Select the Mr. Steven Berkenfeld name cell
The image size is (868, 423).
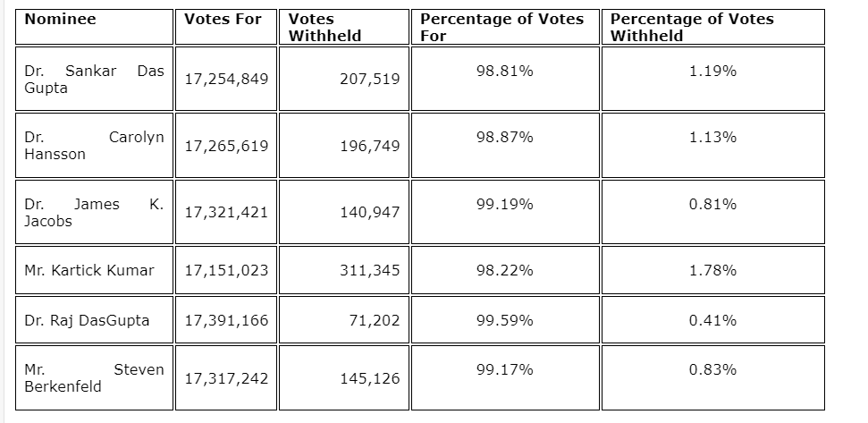click(94, 378)
